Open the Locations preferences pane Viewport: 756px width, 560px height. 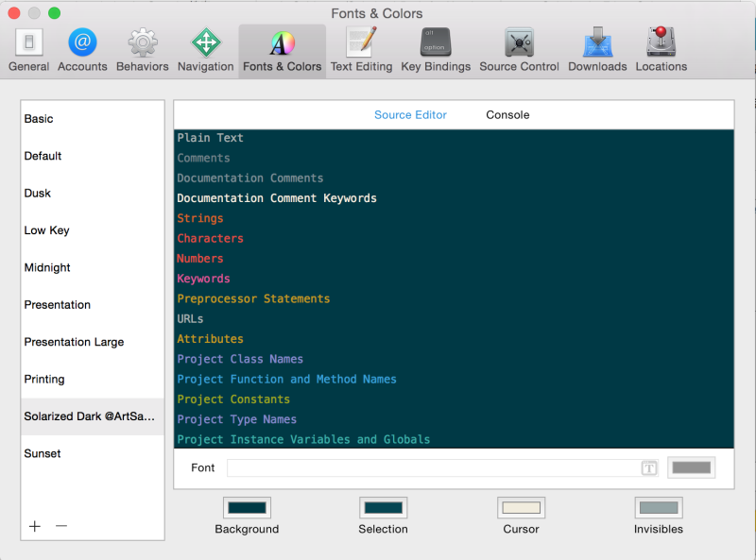661,42
